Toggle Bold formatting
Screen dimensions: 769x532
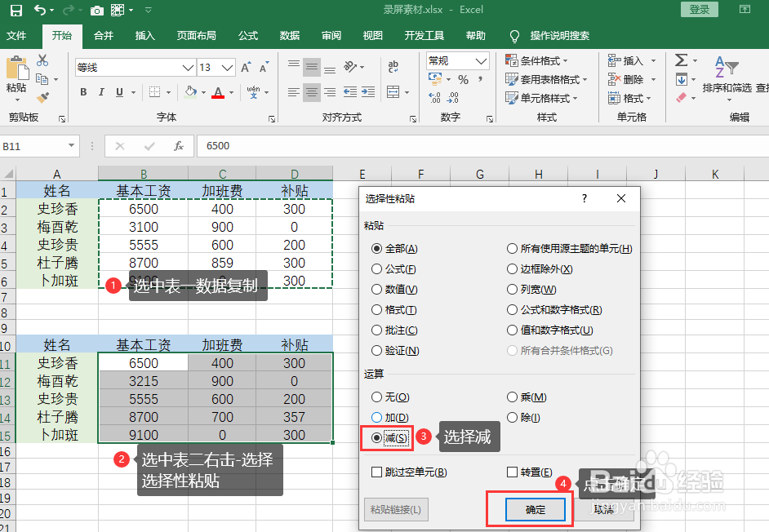point(83,91)
